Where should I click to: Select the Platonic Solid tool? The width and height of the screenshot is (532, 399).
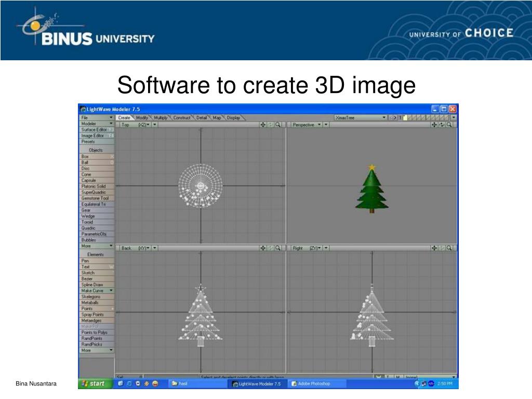point(97,187)
